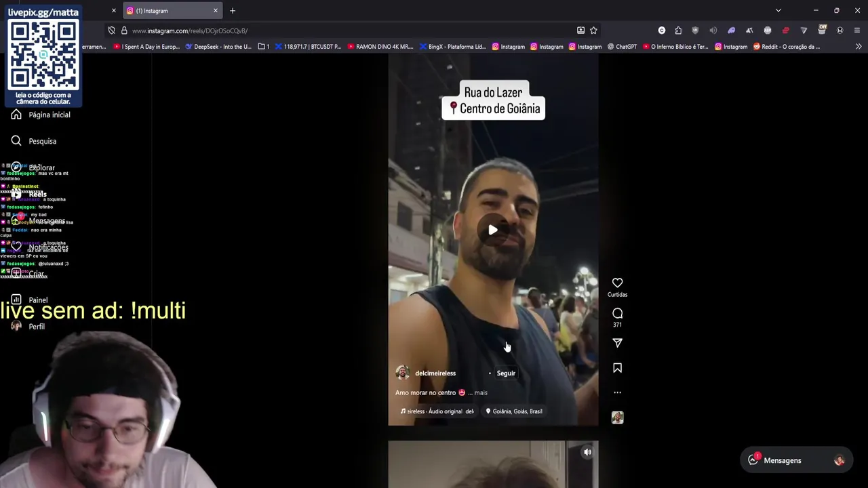Open the DeepSeek - Into the U... bookmark

click(218, 47)
